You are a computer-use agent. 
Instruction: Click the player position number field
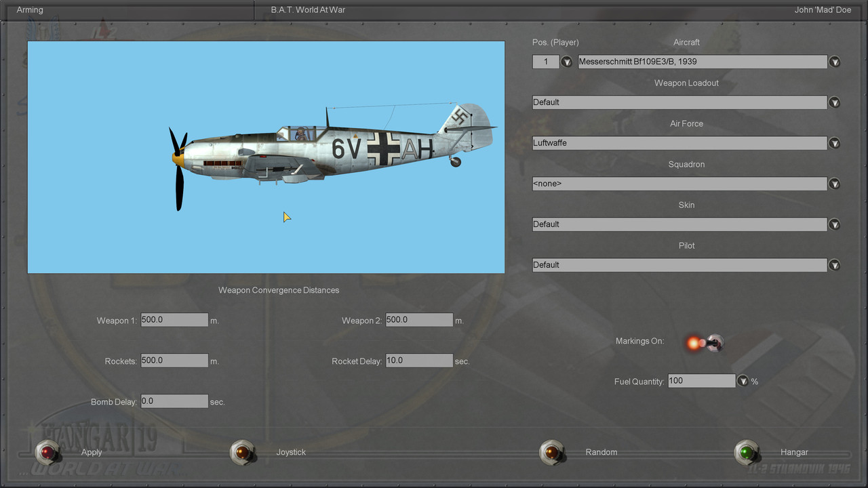[546, 62]
